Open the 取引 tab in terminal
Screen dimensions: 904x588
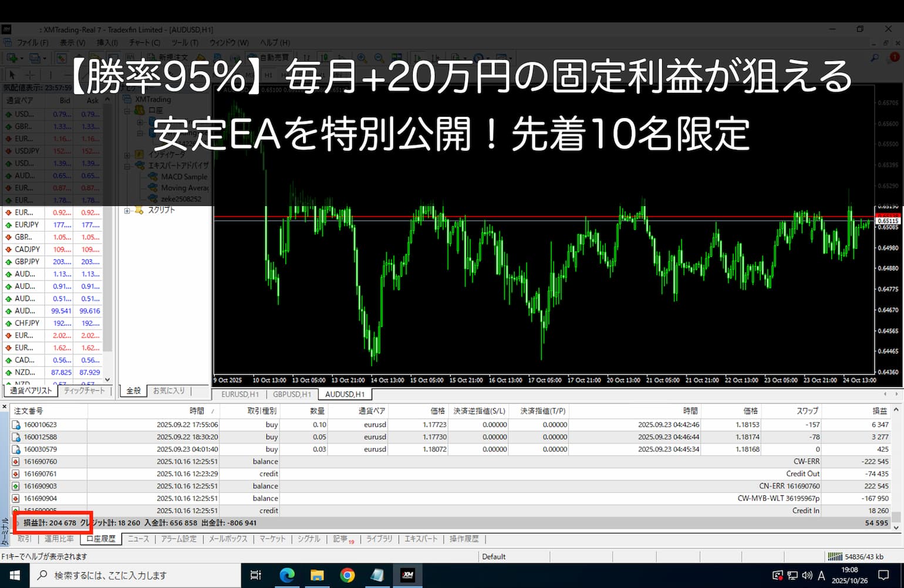(x=25, y=539)
